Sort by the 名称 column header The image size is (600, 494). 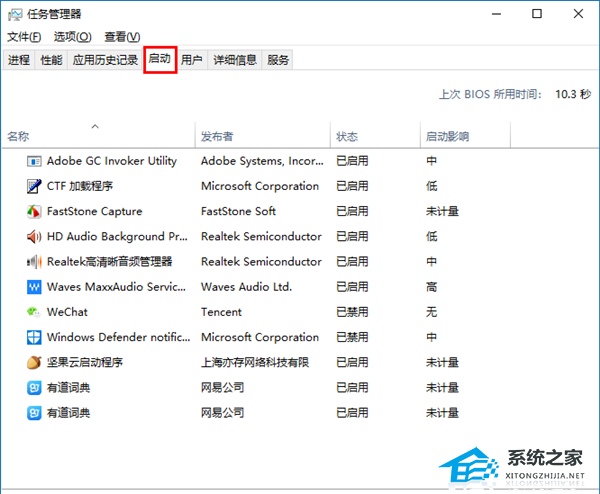[18, 137]
